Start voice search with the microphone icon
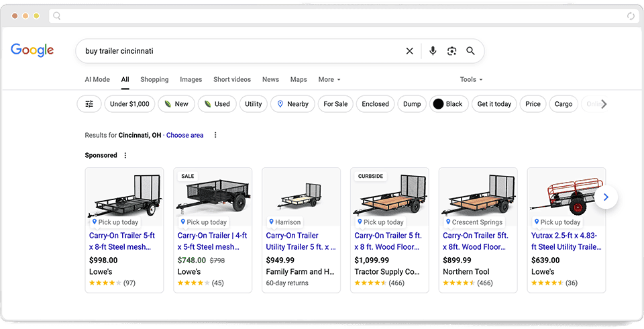644x329 pixels. tap(433, 51)
